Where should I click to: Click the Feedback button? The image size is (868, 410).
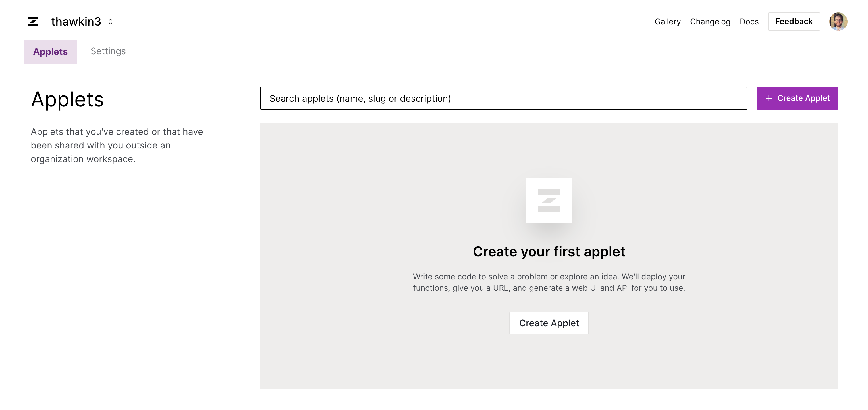(794, 22)
